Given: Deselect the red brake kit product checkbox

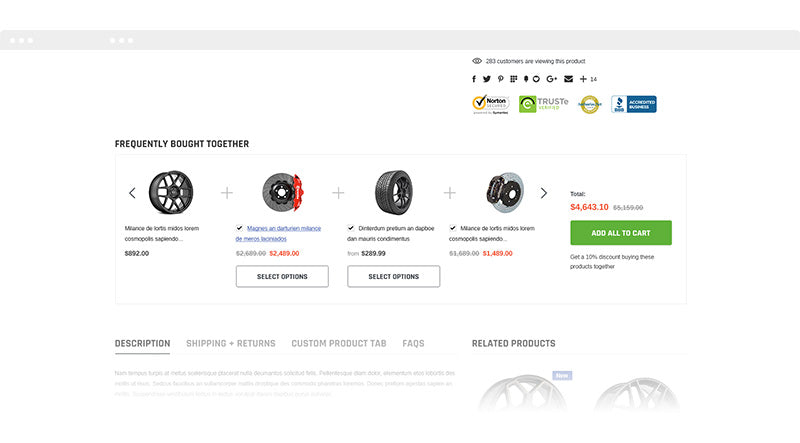Looking at the screenshot, I should point(453,228).
